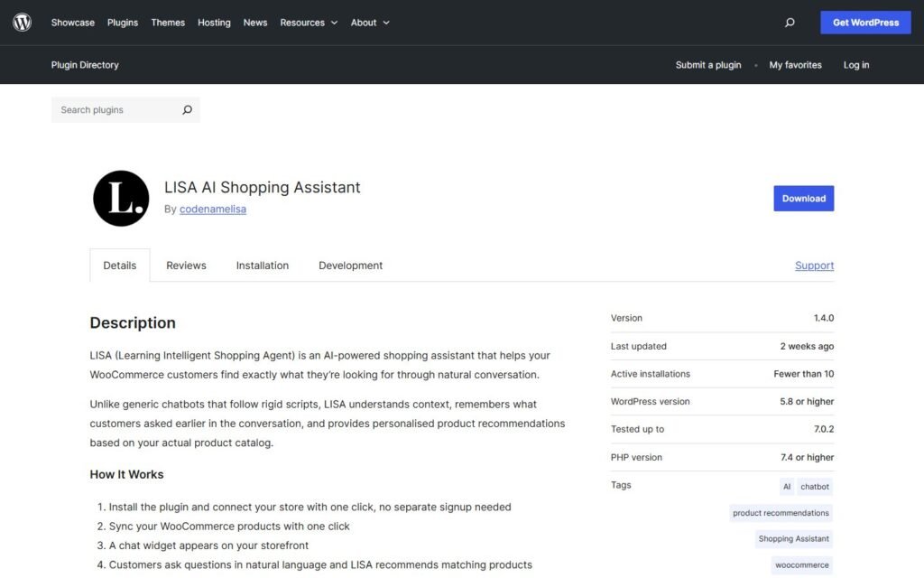Click the Description heading
Viewport: 924px width, 578px height.
tap(133, 322)
